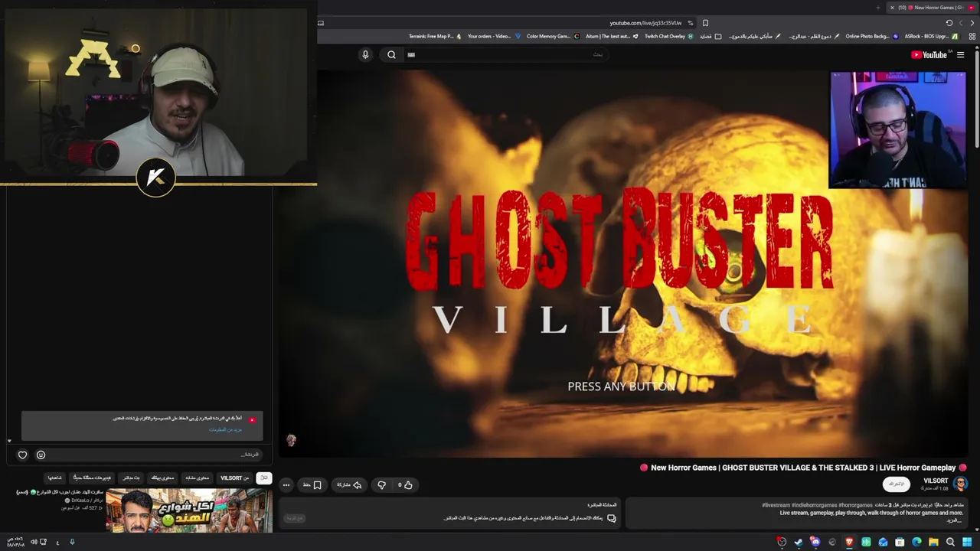Image resolution: width=980 pixels, height=551 pixels.
Task: Click the YouTube URL in the address bar
Action: pyautogui.click(x=645, y=23)
